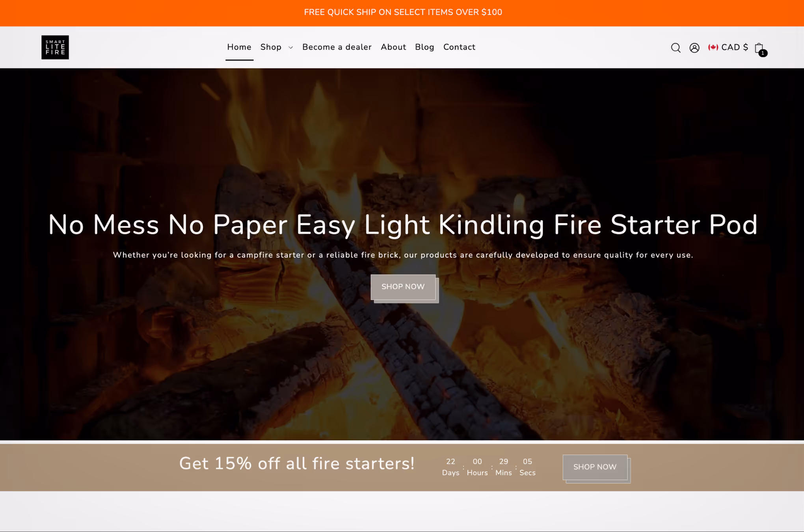This screenshot has height=532, width=804.
Task: Open the account login icon
Action: (x=694, y=48)
